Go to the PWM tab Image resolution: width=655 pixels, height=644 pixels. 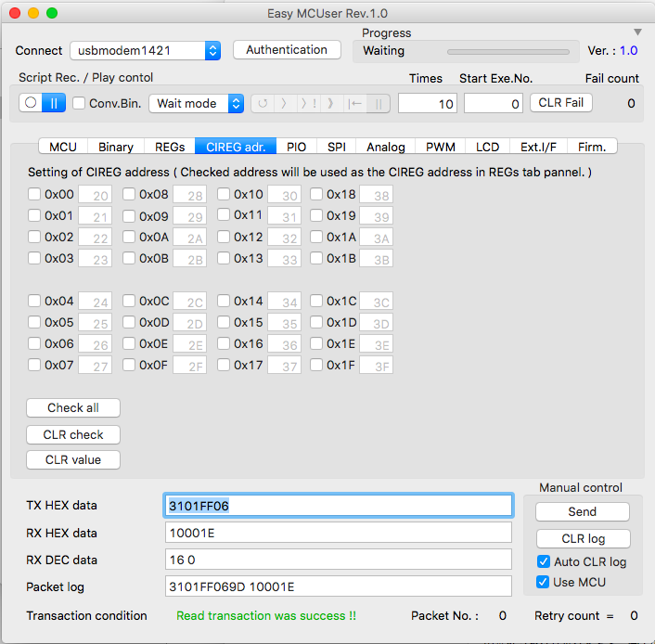pos(441,147)
